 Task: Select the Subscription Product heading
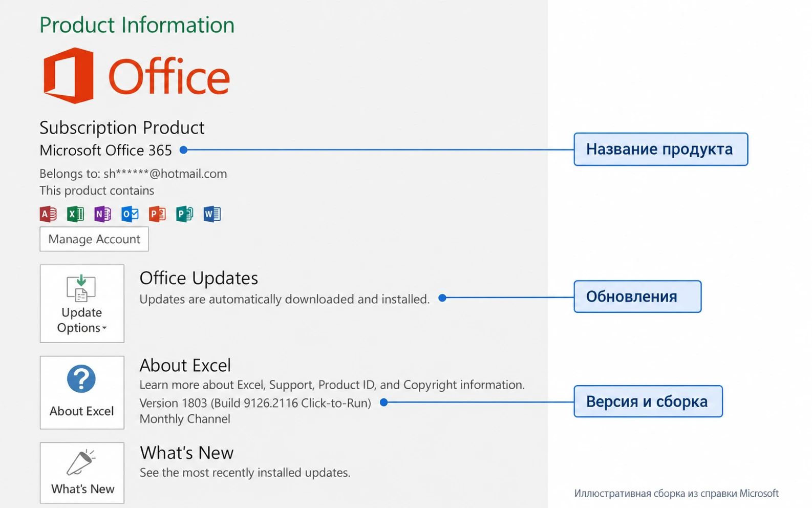(x=122, y=128)
